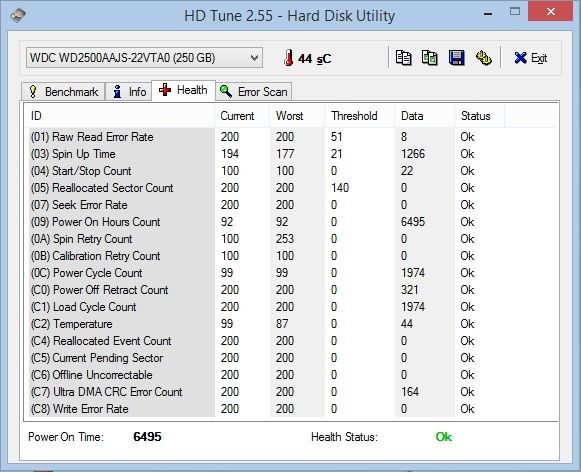Click the green Health Status Ok text

(x=444, y=437)
